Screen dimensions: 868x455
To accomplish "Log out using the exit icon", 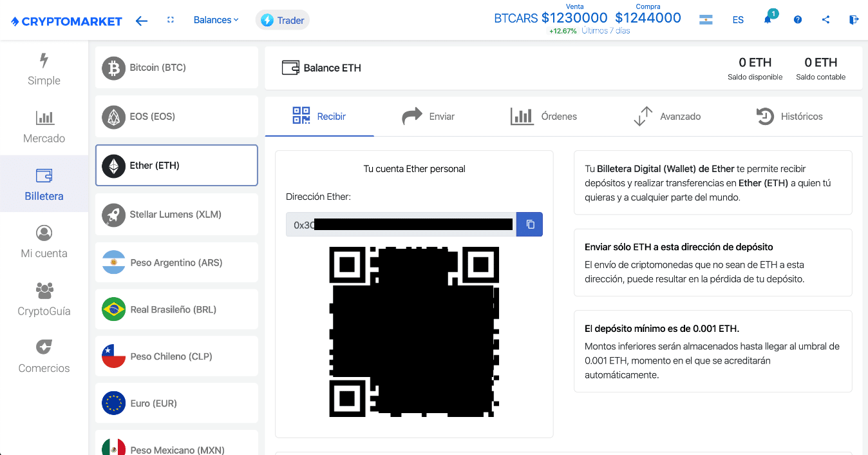I will point(854,20).
